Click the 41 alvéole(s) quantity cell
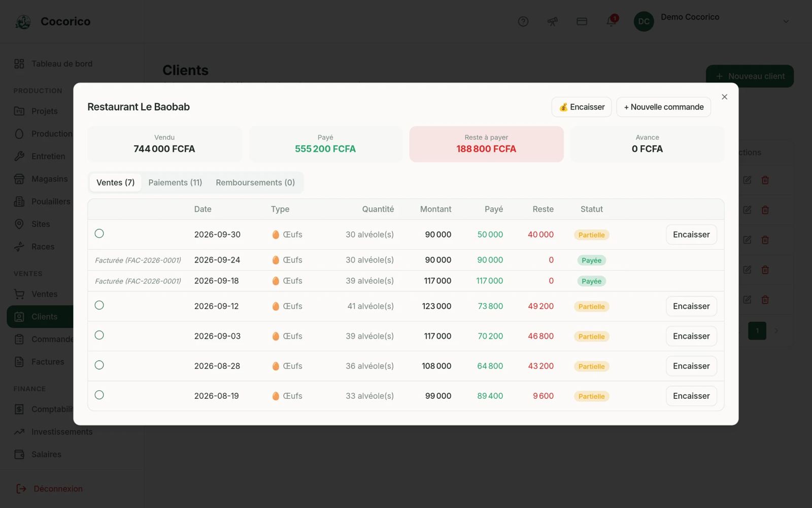Screen dimensions: 812x508 coord(370,306)
